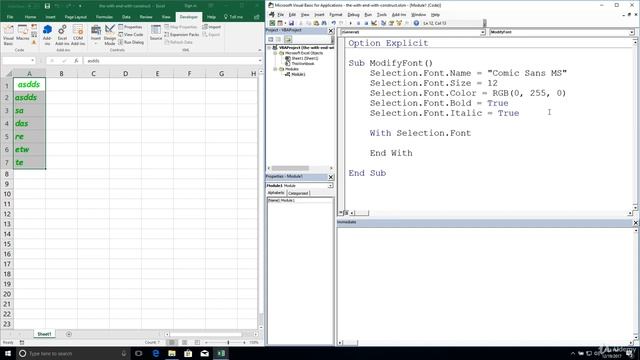
Task: Open VBA Run menu
Action: 368,15
